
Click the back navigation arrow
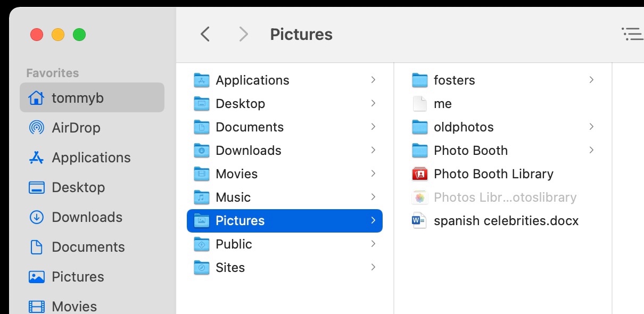[205, 35]
